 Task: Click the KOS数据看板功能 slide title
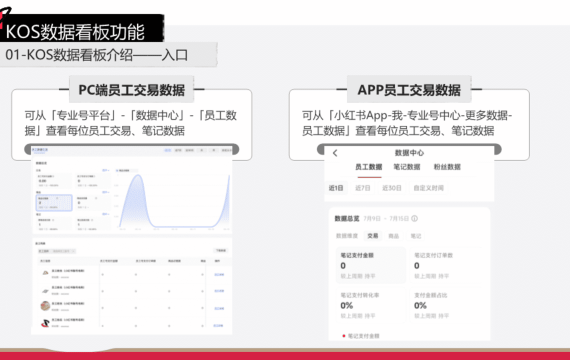(x=75, y=32)
